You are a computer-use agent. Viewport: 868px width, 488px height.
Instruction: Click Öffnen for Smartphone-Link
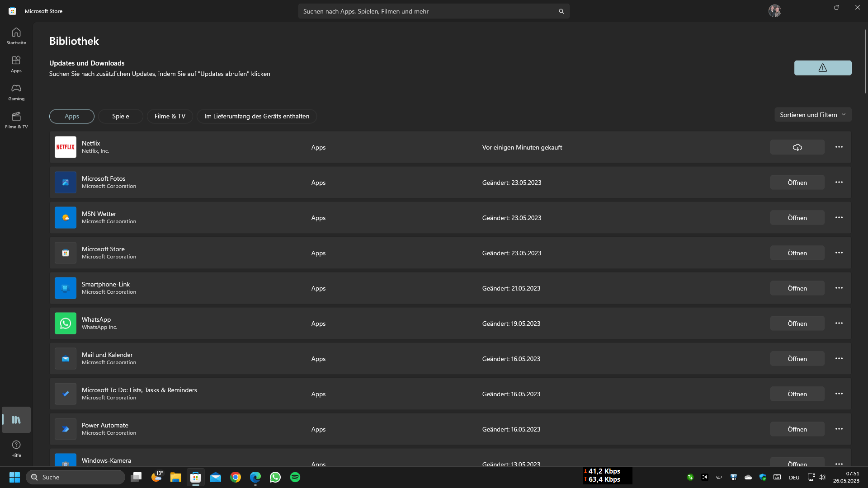point(797,288)
